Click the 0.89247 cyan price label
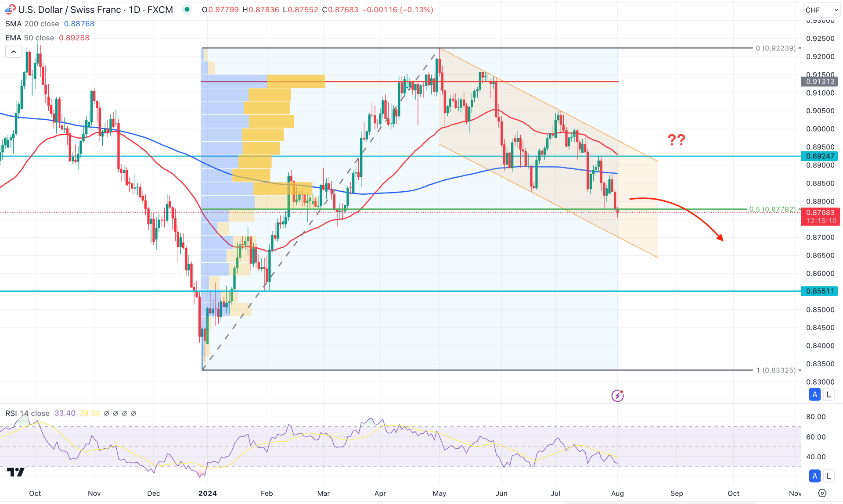843x504 pixels. click(x=819, y=156)
